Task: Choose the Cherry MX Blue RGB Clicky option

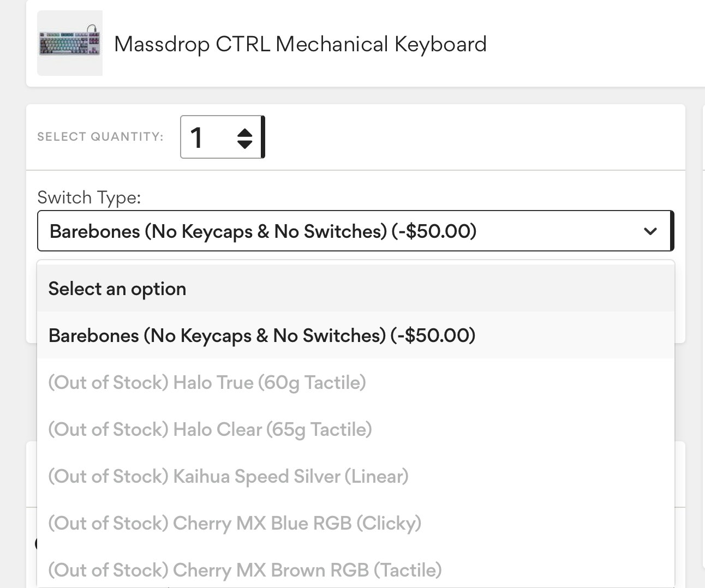Action: 235,523
